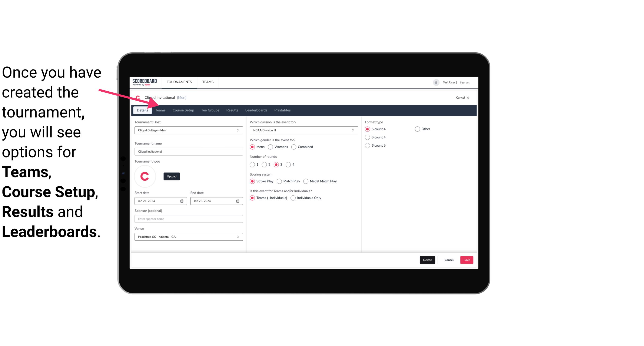The height and width of the screenshot is (346, 644).
Task: Click the calendar icon for End date
Action: pyautogui.click(x=238, y=201)
